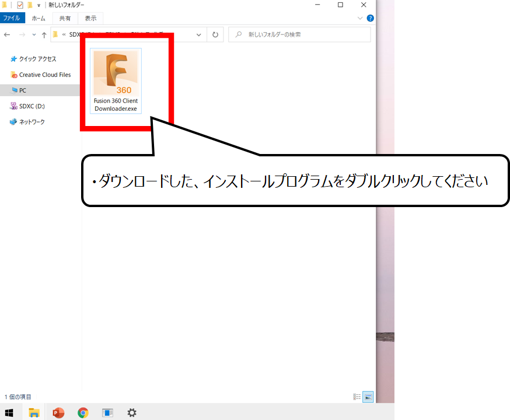510x420 pixels.
Task: Switch to the ホーム ribbon tab
Action: pos(39,19)
